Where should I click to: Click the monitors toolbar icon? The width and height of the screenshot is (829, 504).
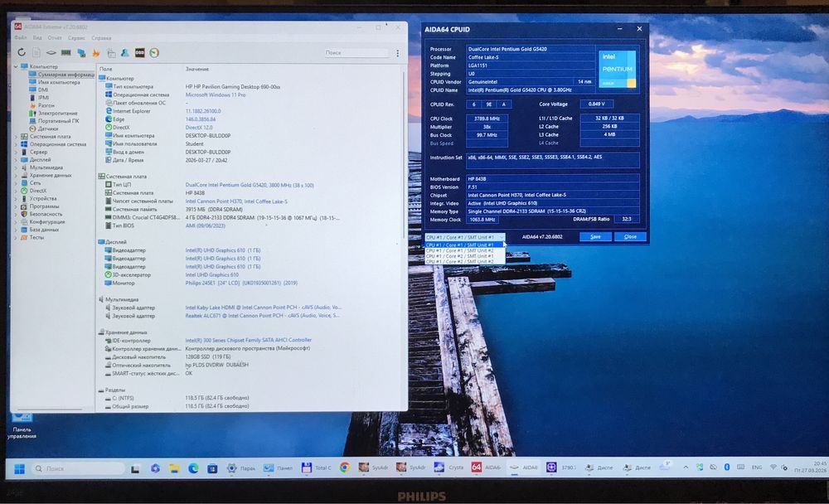coord(81,52)
